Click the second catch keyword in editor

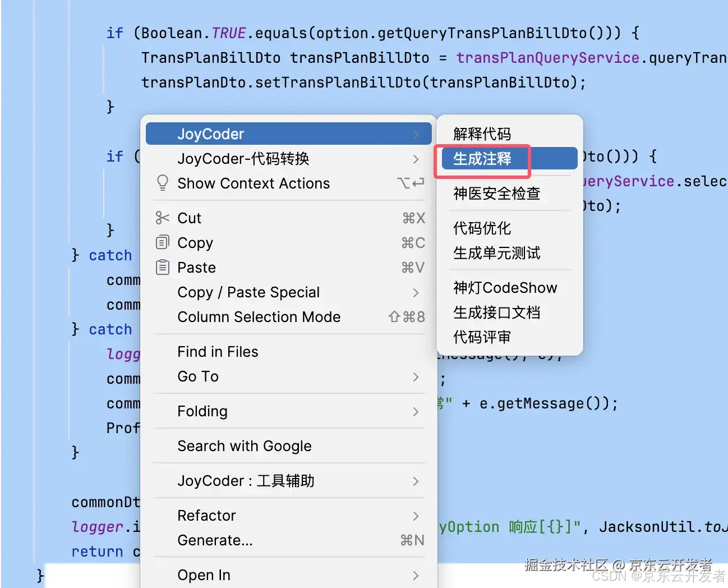[x=110, y=329]
